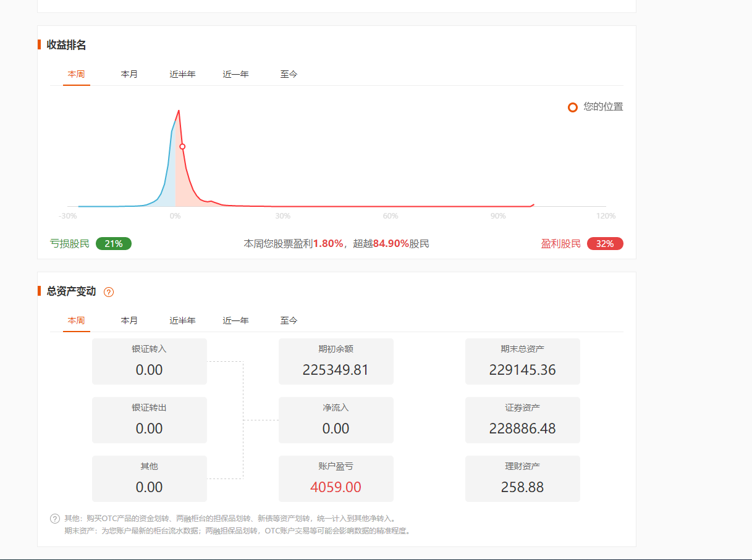
Task: Click the 30% axis label on chart
Action: point(282,216)
